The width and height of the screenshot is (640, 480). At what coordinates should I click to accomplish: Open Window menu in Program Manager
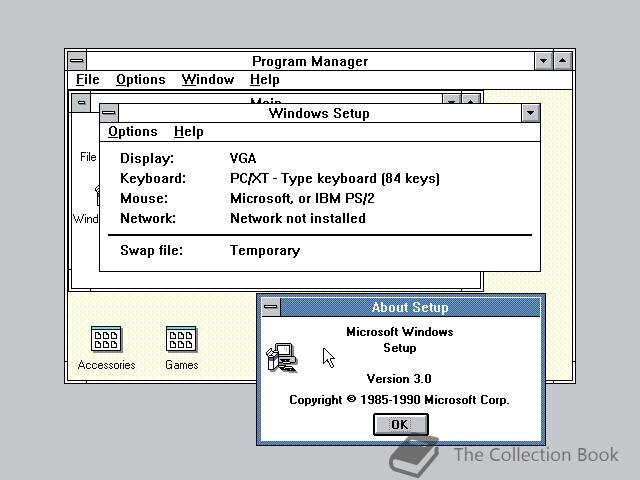coord(208,80)
